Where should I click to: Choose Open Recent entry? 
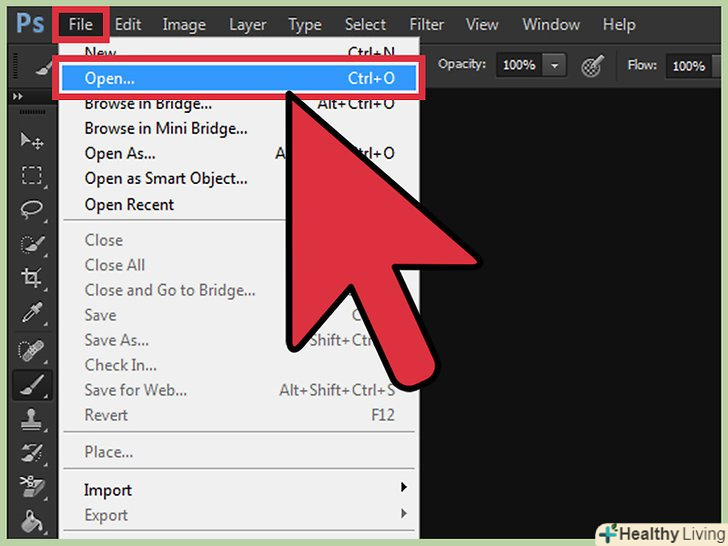(129, 205)
